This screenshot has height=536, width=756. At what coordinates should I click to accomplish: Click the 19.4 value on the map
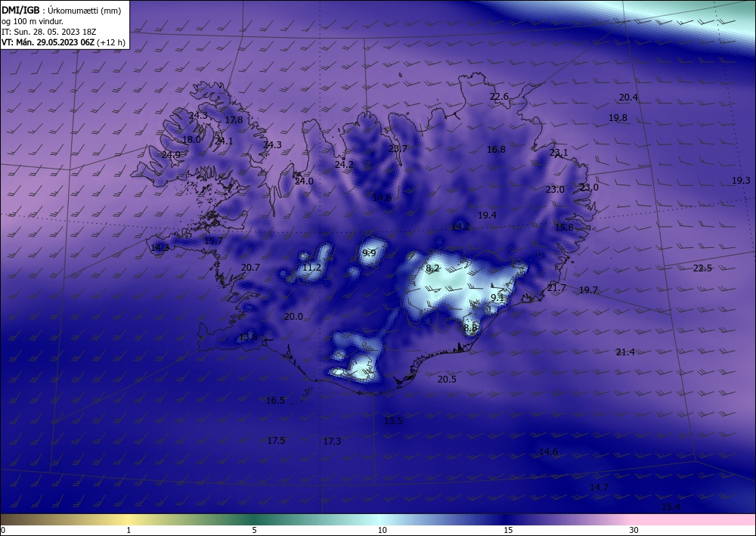(487, 215)
